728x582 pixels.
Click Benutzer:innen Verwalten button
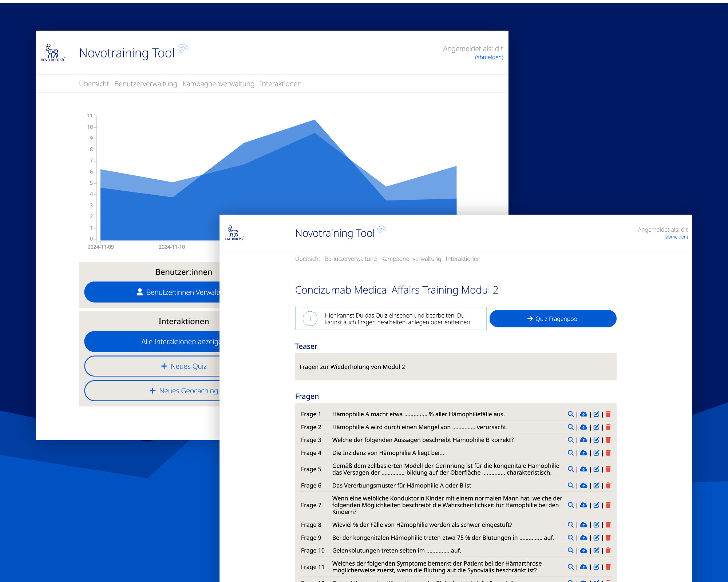152,292
